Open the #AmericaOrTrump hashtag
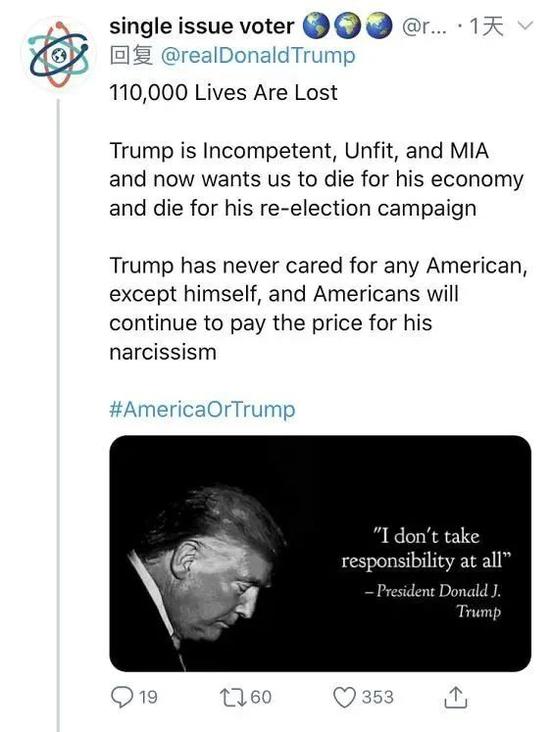This screenshot has width=550, height=732. click(202, 409)
